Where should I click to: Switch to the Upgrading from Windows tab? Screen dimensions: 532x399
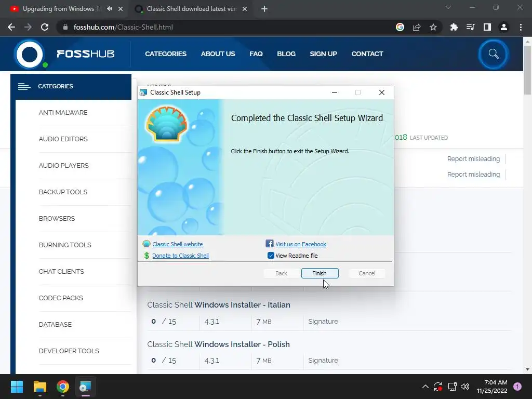[62, 9]
